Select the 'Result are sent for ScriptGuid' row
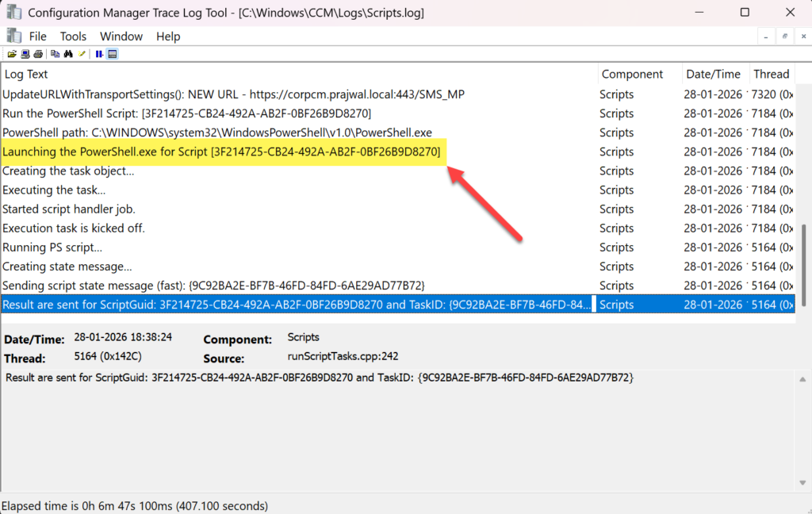The height and width of the screenshot is (514, 812). click(x=398, y=305)
